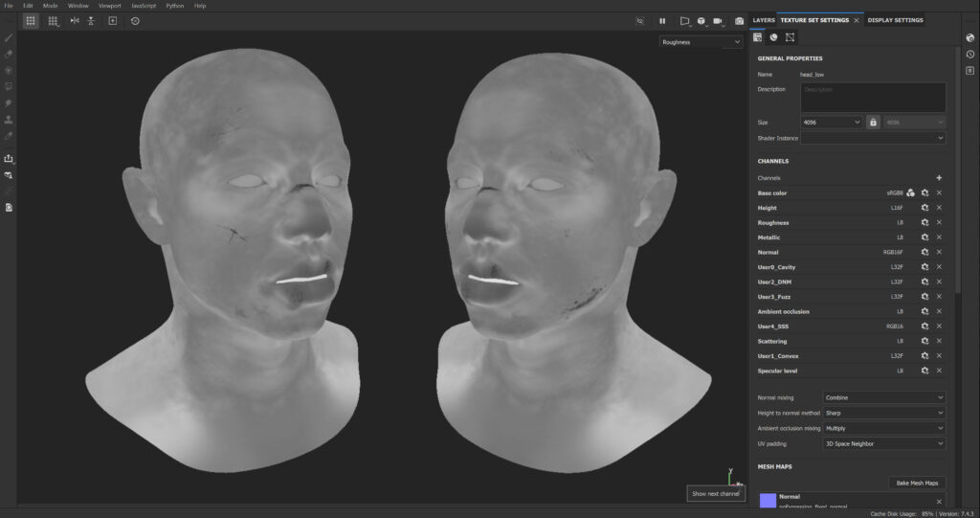Viewport: 980px width, 518px height.
Task: Open the history clock icon in top toolbar
Action: pyautogui.click(x=135, y=20)
